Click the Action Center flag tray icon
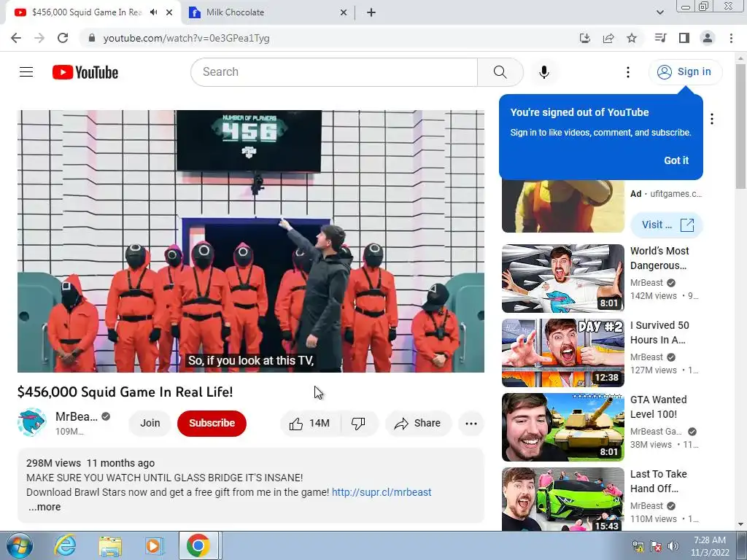Viewport: 747px width, 560px height. (x=656, y=546)
